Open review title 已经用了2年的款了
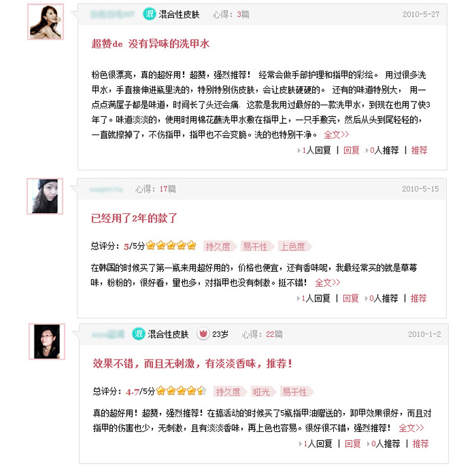The height and width of the screenshot is (470, 476). tap(134, 218)
